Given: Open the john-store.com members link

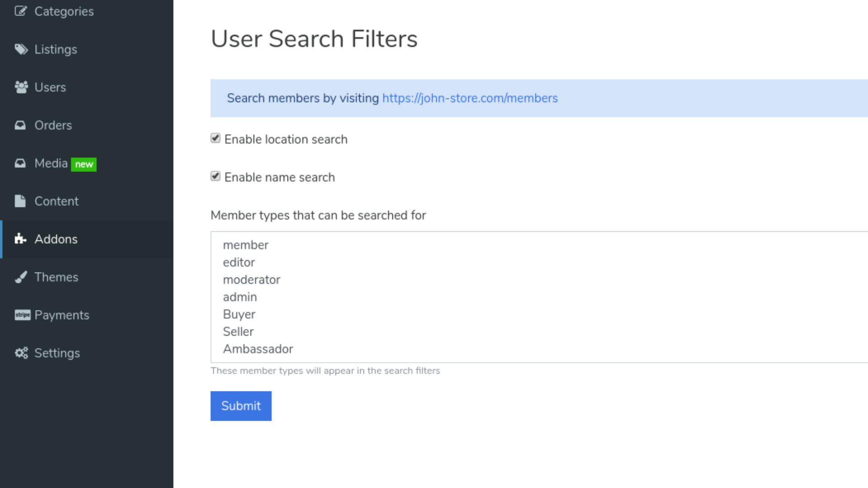Looking at the screenshot, I should [x=470, y=98].
